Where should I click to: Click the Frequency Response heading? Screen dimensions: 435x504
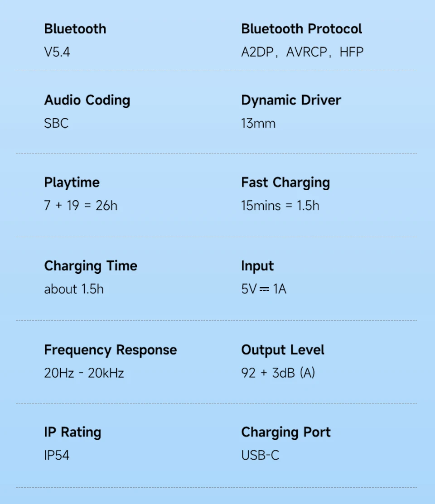111,350
